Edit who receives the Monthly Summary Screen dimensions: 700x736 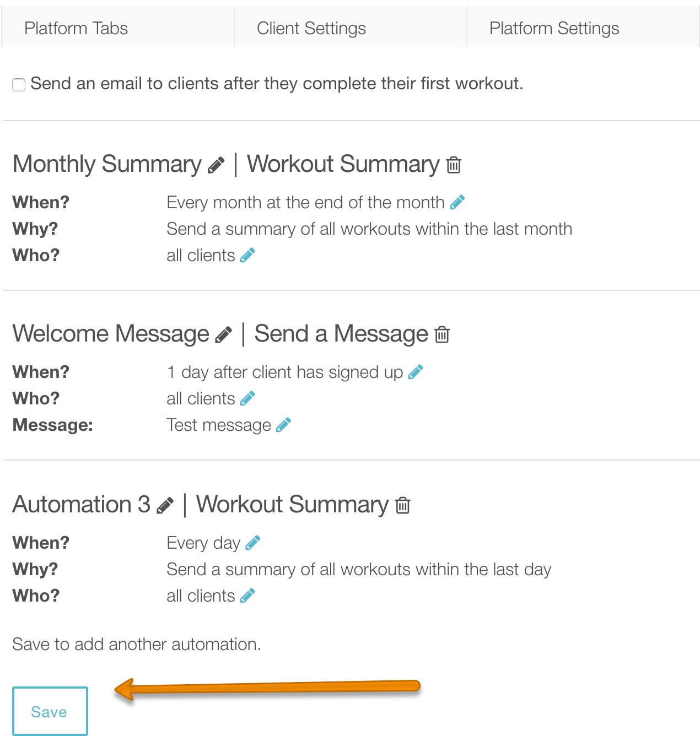247,255
